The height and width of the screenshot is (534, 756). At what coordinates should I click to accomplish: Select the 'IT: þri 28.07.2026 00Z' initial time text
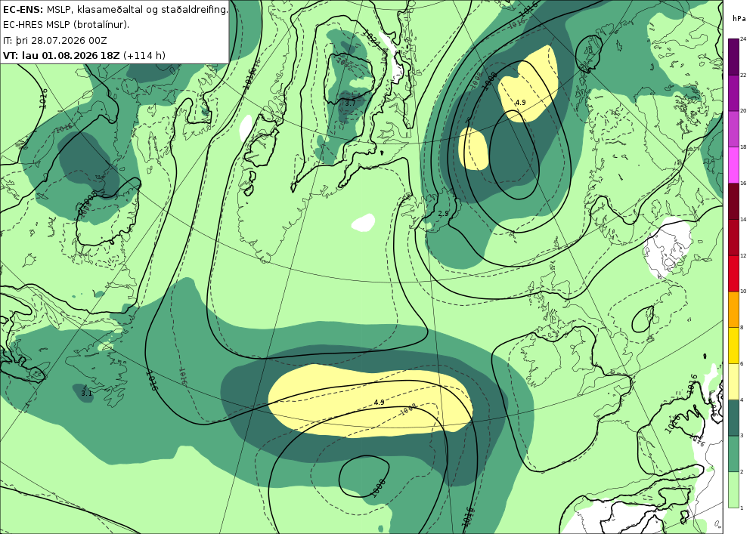click(x=55, y=41)
